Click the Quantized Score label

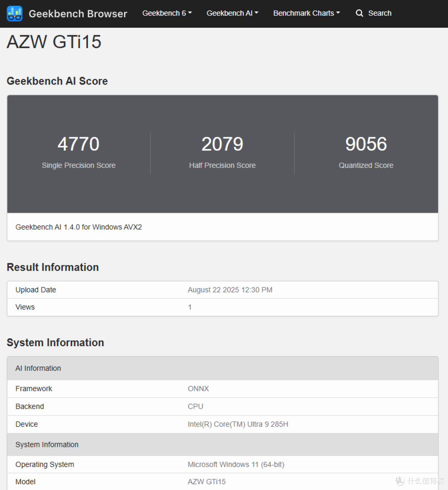pyautogui.click(x=366, y=165)
